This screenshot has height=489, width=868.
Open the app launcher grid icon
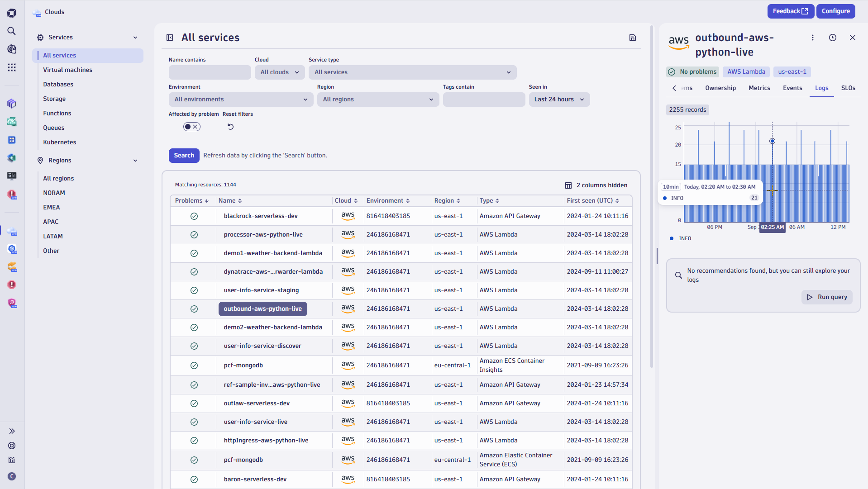point(12,67)
